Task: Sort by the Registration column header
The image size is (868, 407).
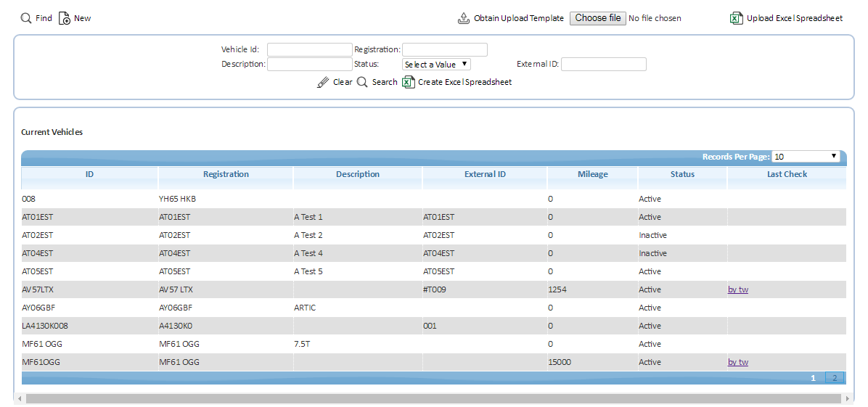Action: [226, 174]
